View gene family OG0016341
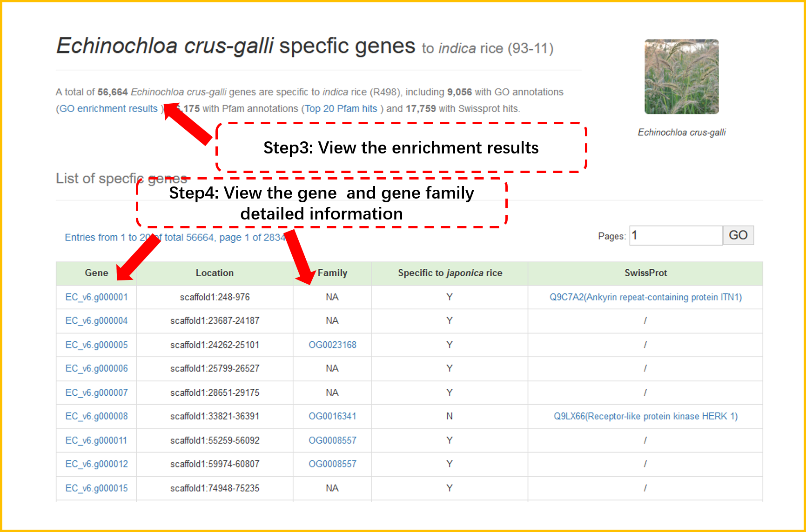Image resolution: width=806 pixels, height=532 pixels. click(332, 416)
